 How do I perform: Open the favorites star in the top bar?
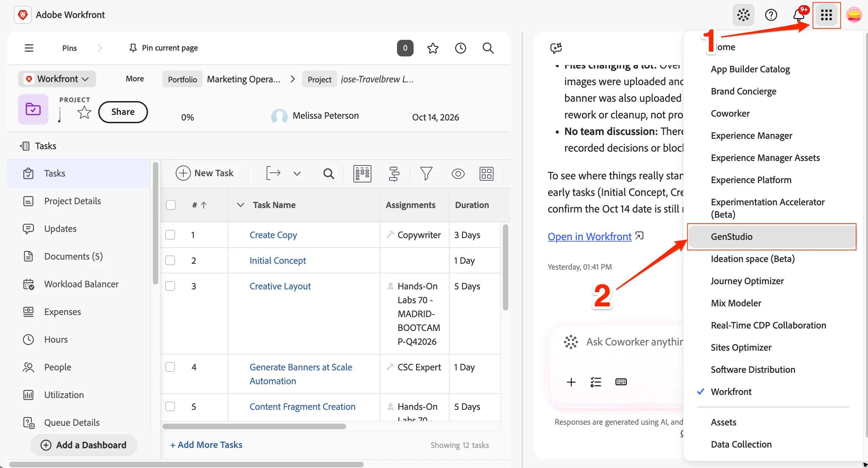tap(433, 48)
